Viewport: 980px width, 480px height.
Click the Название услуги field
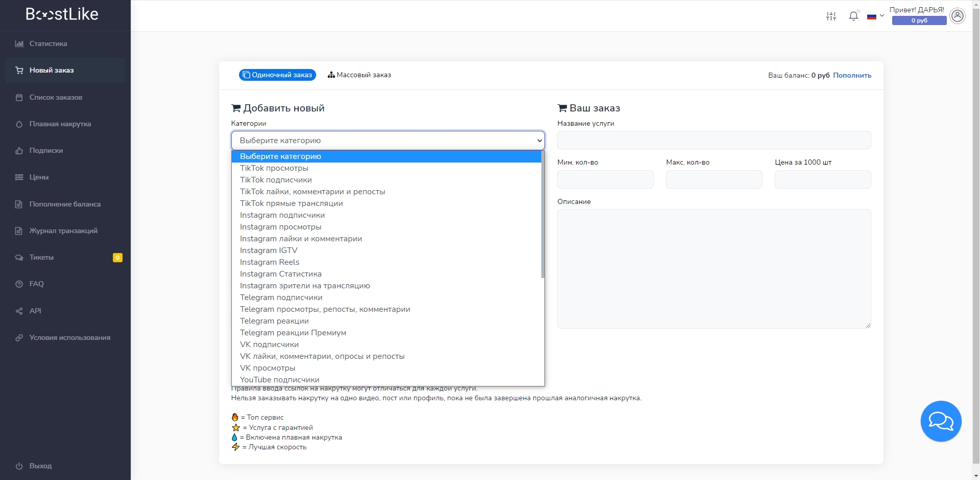point(714,140)
